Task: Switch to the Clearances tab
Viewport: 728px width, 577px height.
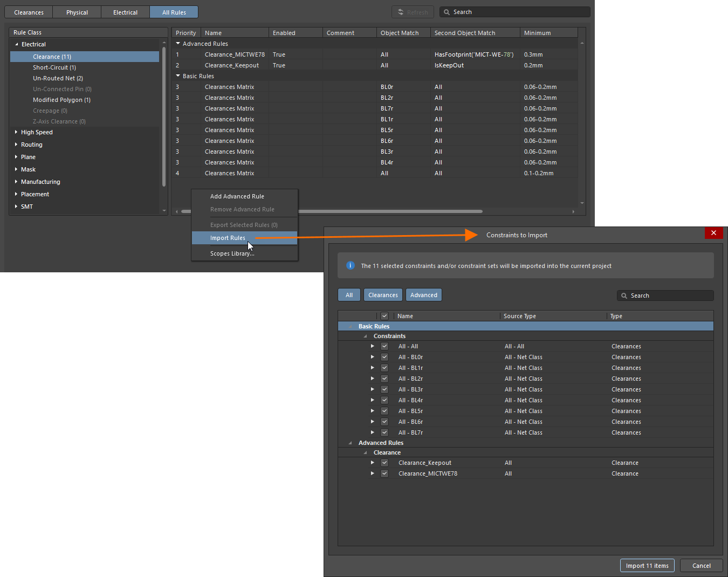Action: (29, 12)
